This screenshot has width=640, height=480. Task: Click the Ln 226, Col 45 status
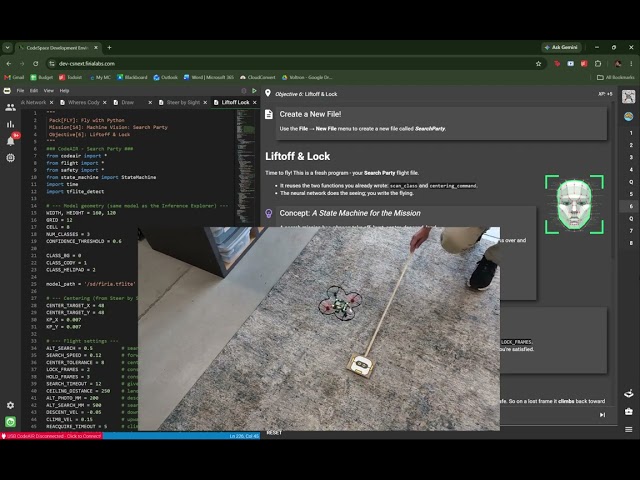[x=244, y=436]
